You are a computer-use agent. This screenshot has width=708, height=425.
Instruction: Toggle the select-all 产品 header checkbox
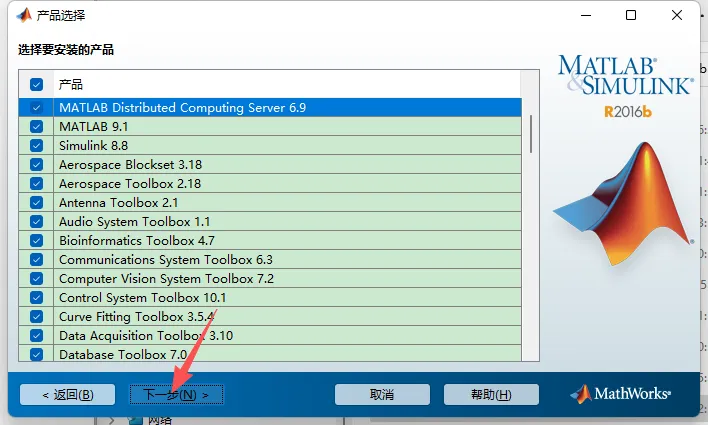37,84
